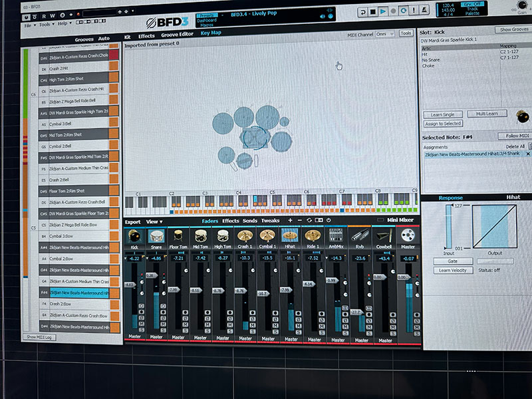
Task: Open the File menu
Action: [29, 25]
